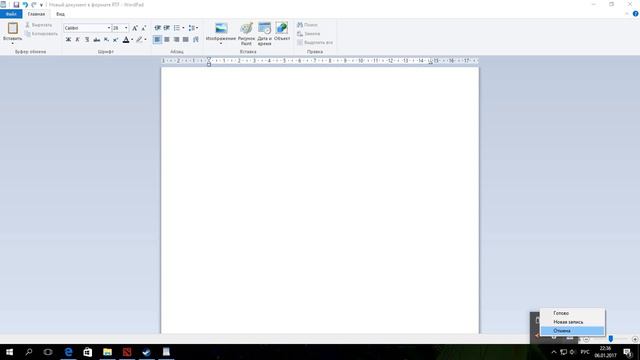640x360 pixels.
Task: Open the WordPad help icon
Action: point(636,14)
